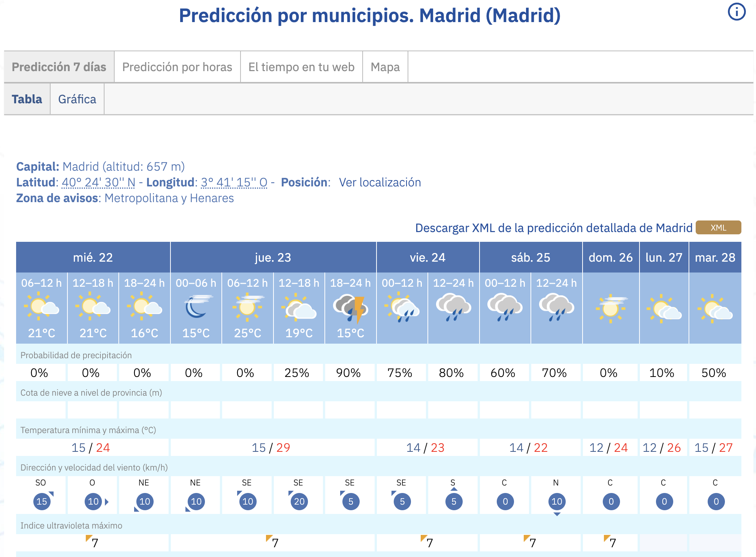
Task: Click the jue. 23 column header
Action: tap(273, 258)
